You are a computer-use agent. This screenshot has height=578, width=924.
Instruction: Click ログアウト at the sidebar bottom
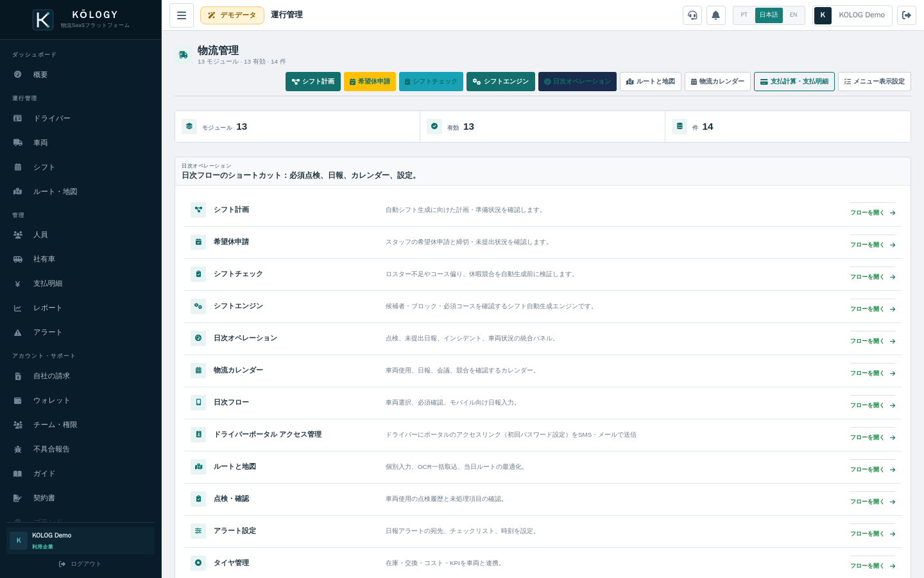80,564
